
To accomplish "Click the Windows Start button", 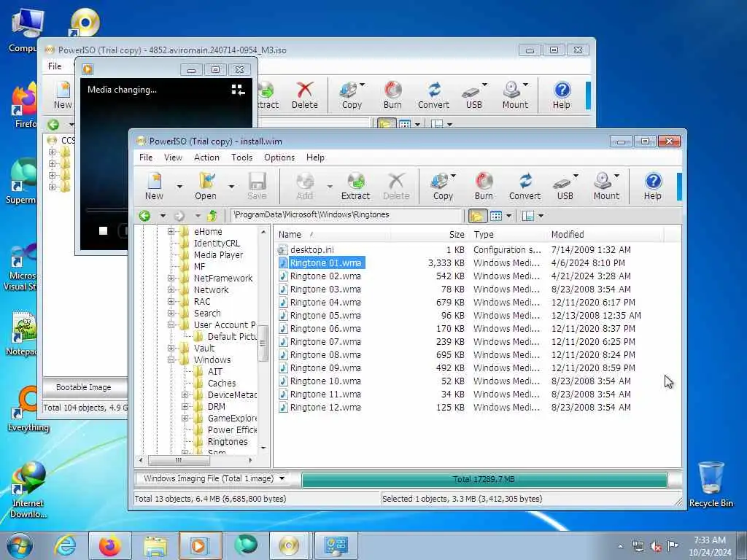I will 20,545.
